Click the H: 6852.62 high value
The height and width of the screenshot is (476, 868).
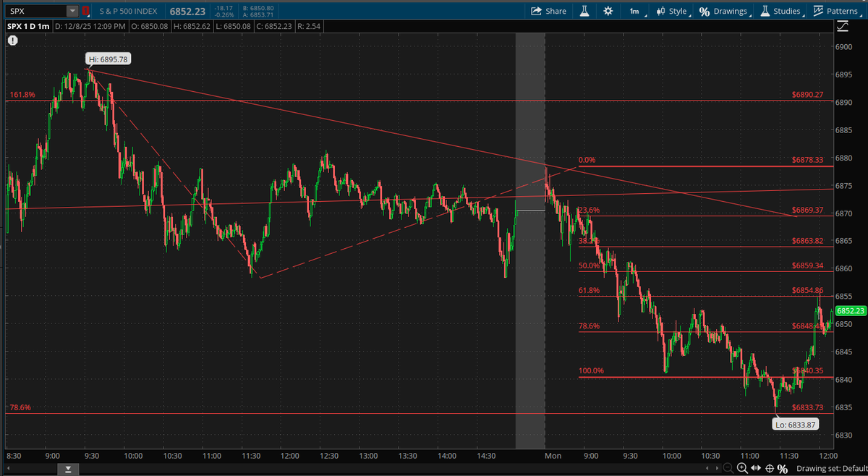pyautogui.click(x=192, y=26)
